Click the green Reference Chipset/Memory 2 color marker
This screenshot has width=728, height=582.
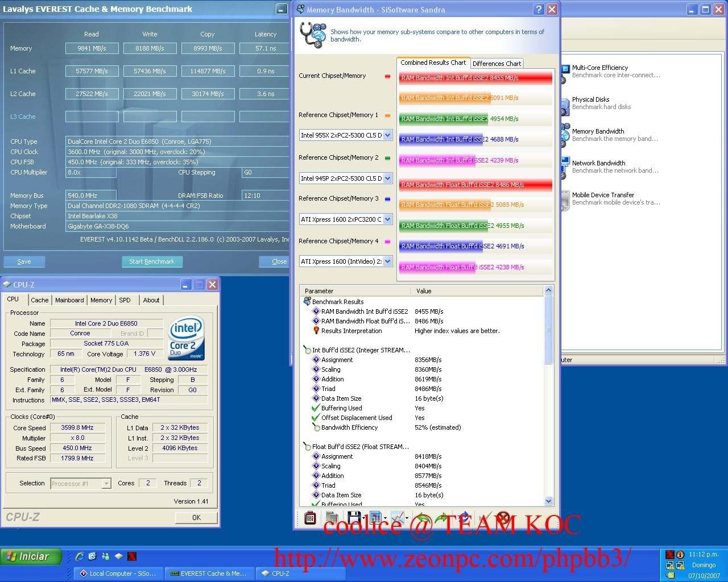387,158
